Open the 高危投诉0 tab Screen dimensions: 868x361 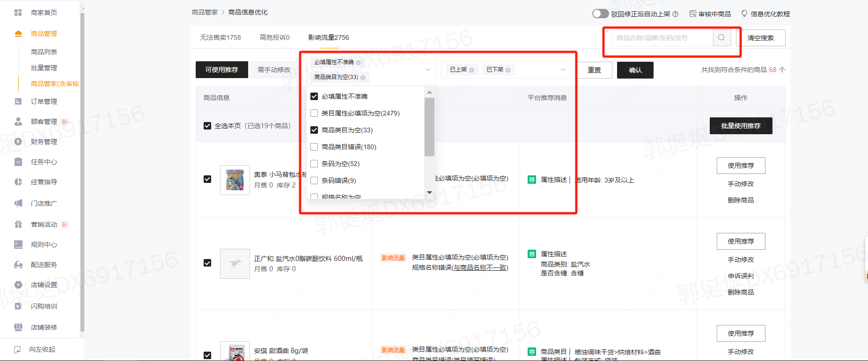(x=275, y=37)
